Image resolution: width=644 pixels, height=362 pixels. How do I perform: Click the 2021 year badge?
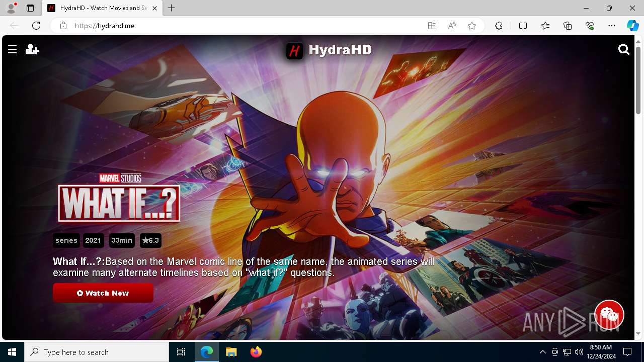(93, 240)
